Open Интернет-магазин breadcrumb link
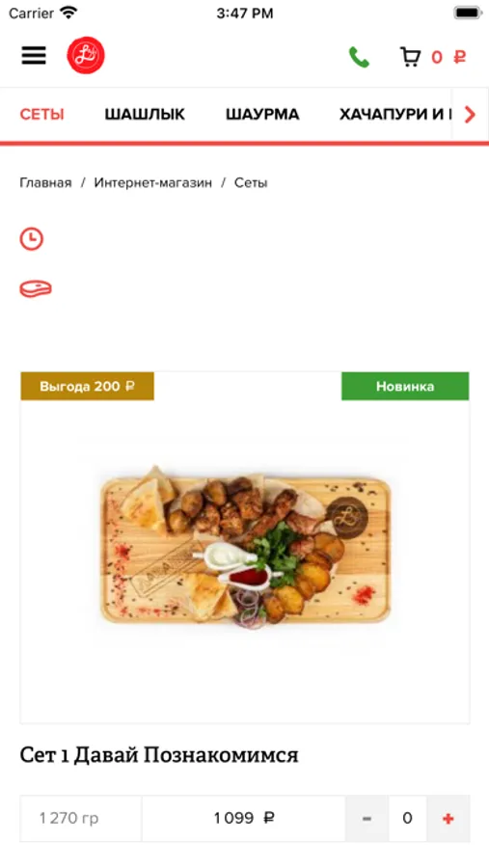This screenshot has height=868, width=489. (152, 182)
